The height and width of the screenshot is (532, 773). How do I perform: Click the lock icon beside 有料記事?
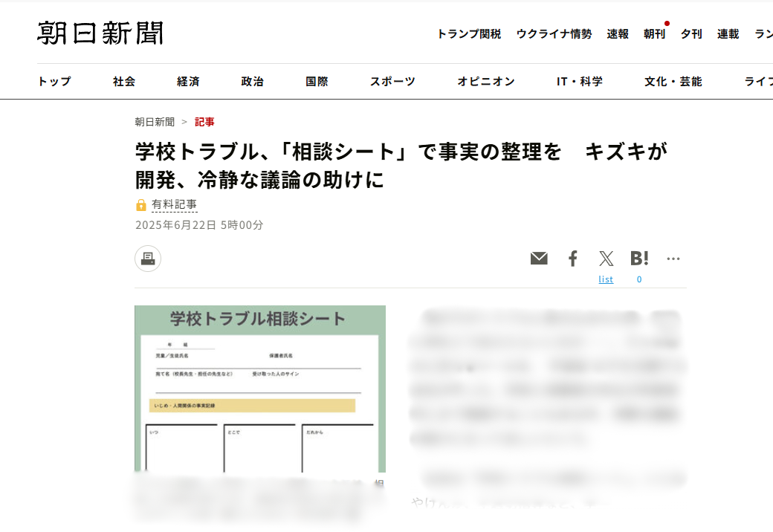click(x=141, y=205)
